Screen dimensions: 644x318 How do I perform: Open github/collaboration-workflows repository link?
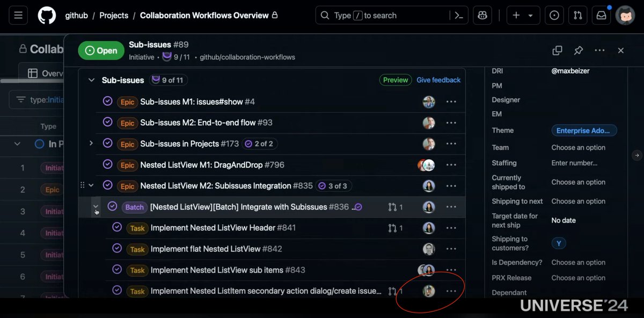(247, 57)
